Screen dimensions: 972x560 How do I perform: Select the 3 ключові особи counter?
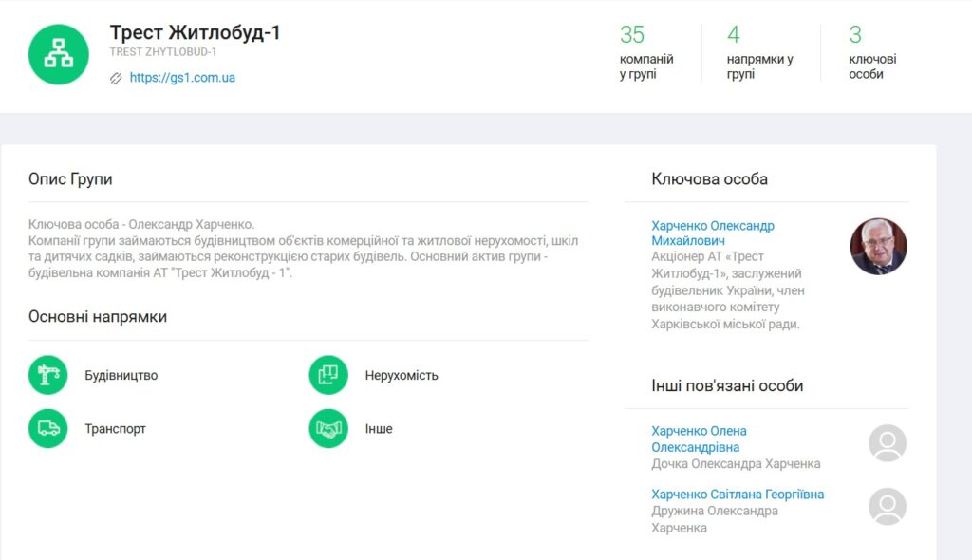tap(872, 52)
